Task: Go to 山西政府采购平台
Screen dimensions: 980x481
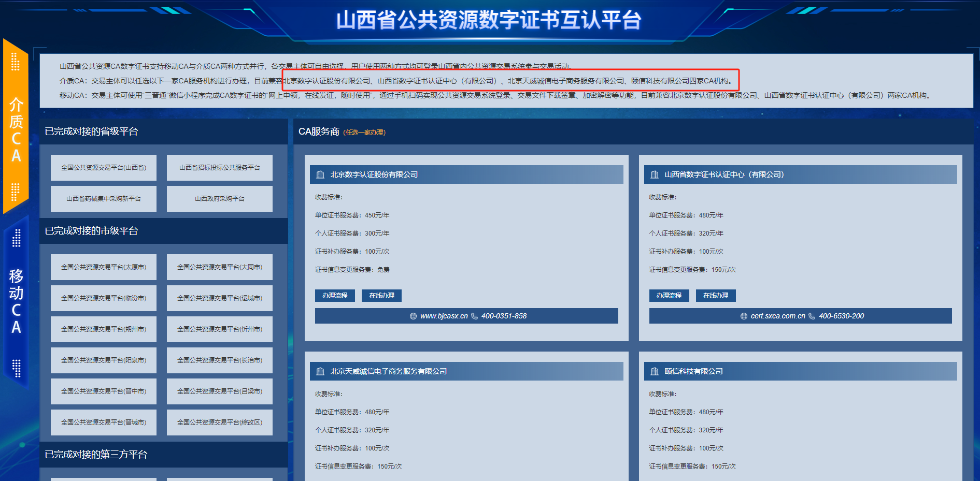Action: (219, 199)
